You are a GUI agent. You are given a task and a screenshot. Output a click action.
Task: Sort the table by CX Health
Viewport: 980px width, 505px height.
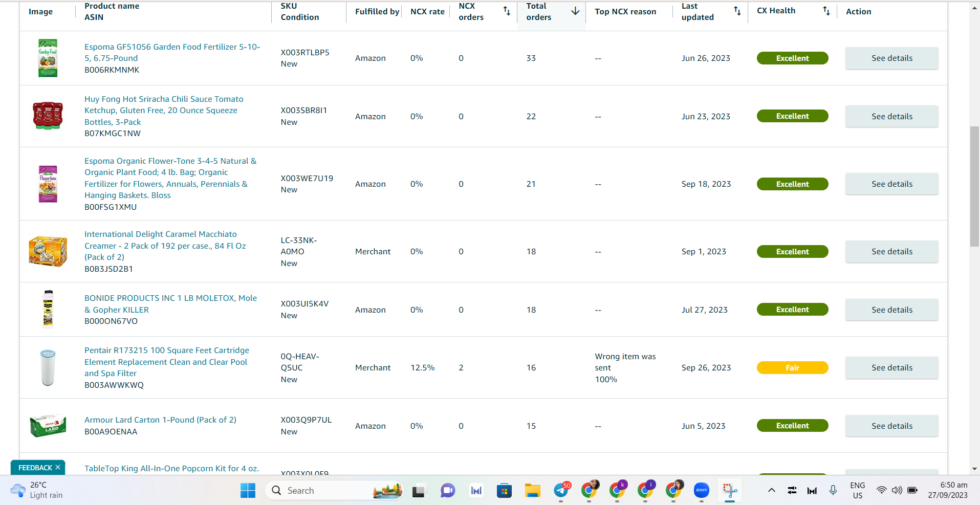tap(826, 11)
